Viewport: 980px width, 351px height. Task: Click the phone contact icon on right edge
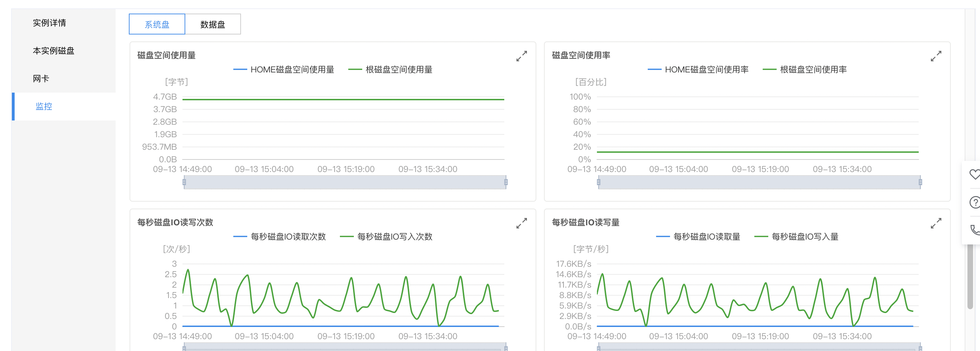pyautogui.click(x=975, y=230)
